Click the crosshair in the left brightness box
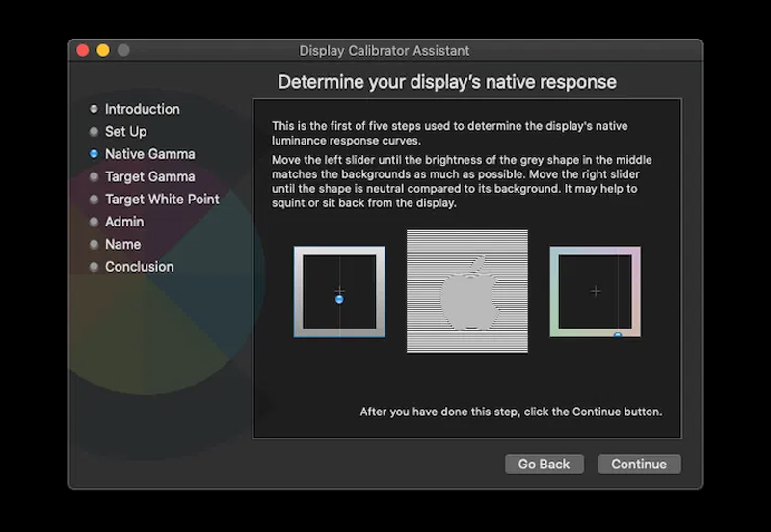 point(339,290)
